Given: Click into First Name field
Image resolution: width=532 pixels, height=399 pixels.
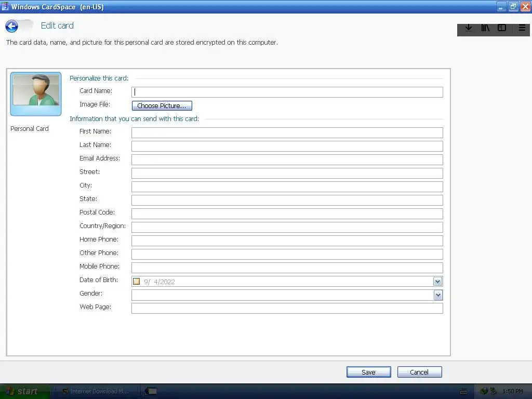Looking at the screenshot, I should click(287, 132).
